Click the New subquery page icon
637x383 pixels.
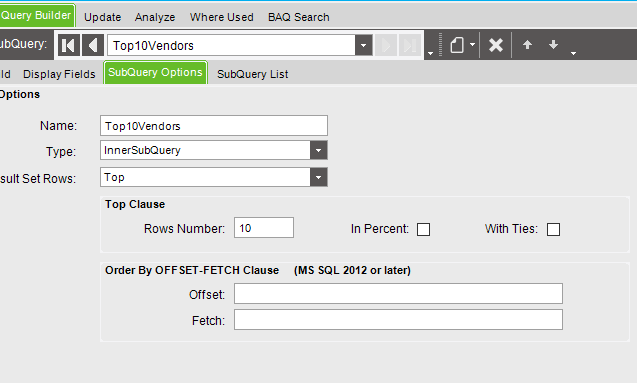tap(457, 45)
